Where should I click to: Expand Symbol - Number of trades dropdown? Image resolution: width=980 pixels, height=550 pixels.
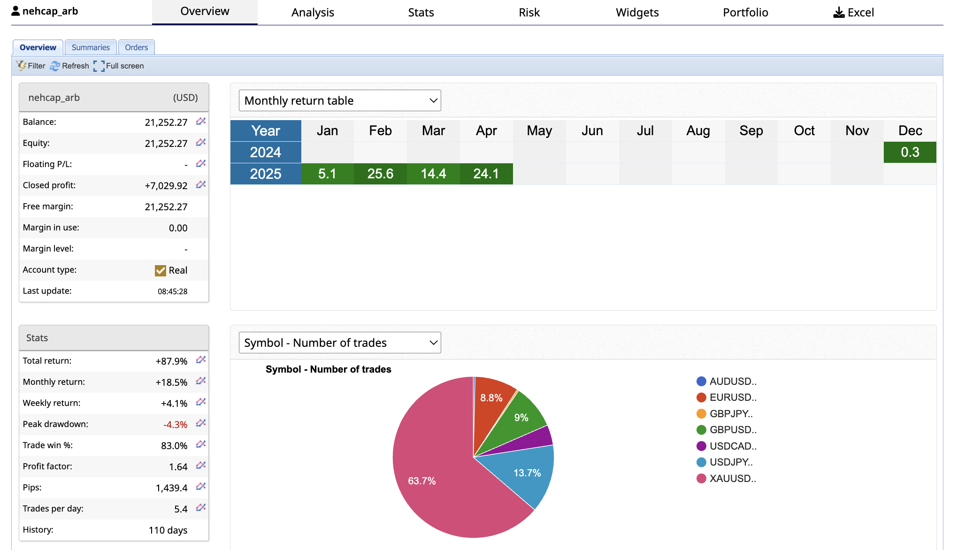(340, 343)
